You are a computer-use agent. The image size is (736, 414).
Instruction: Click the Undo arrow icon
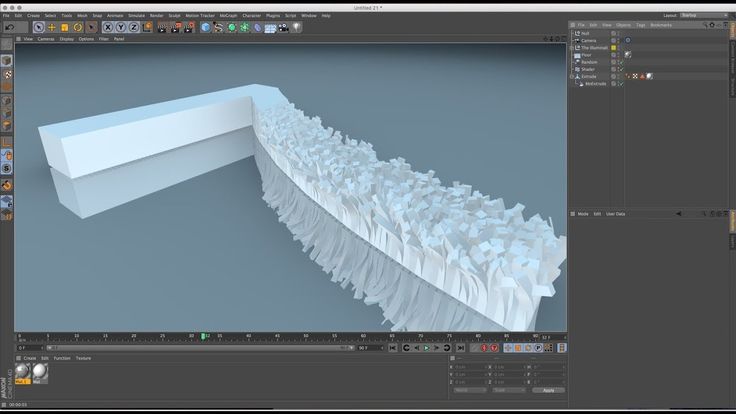(8, 27)
